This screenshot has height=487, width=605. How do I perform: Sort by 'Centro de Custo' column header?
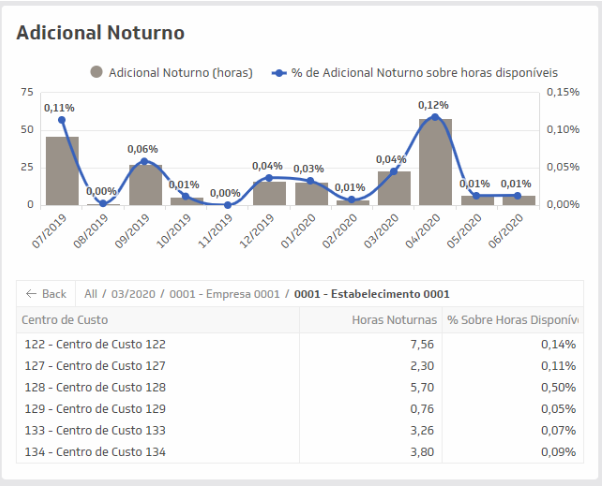pyautogui.click(x=66, y=320)
